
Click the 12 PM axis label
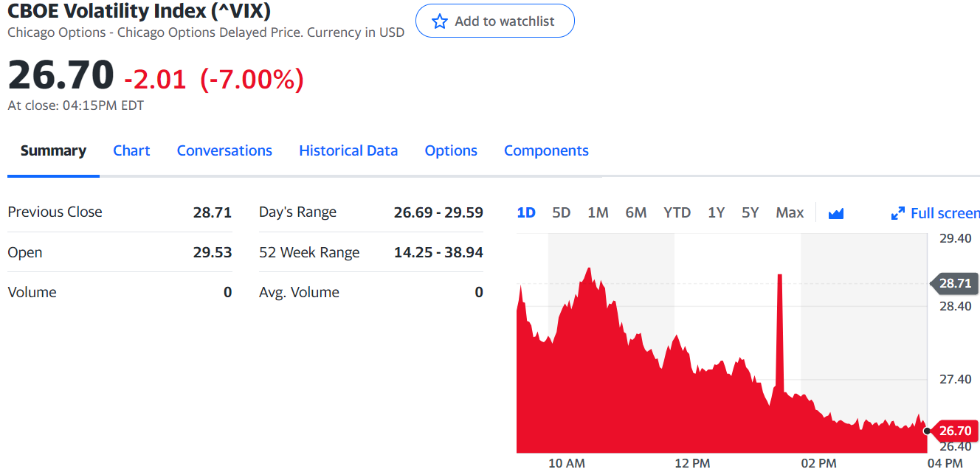click(x=692, y=463)
